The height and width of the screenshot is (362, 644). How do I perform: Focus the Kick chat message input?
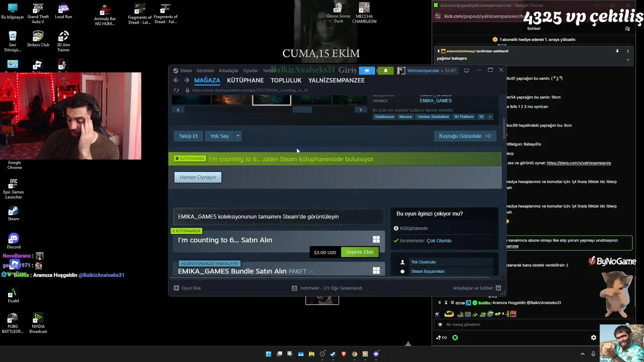tap(533, 324)
